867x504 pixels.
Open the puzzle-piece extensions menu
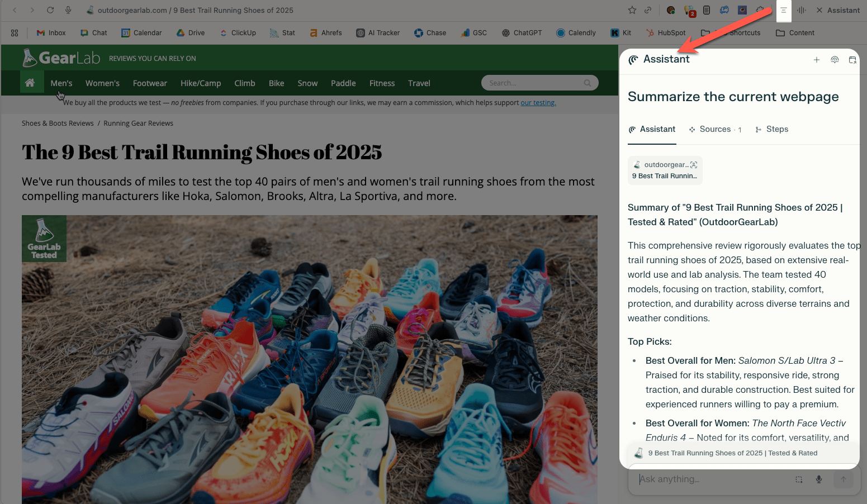pyautogui.click(x=760, y=10)
